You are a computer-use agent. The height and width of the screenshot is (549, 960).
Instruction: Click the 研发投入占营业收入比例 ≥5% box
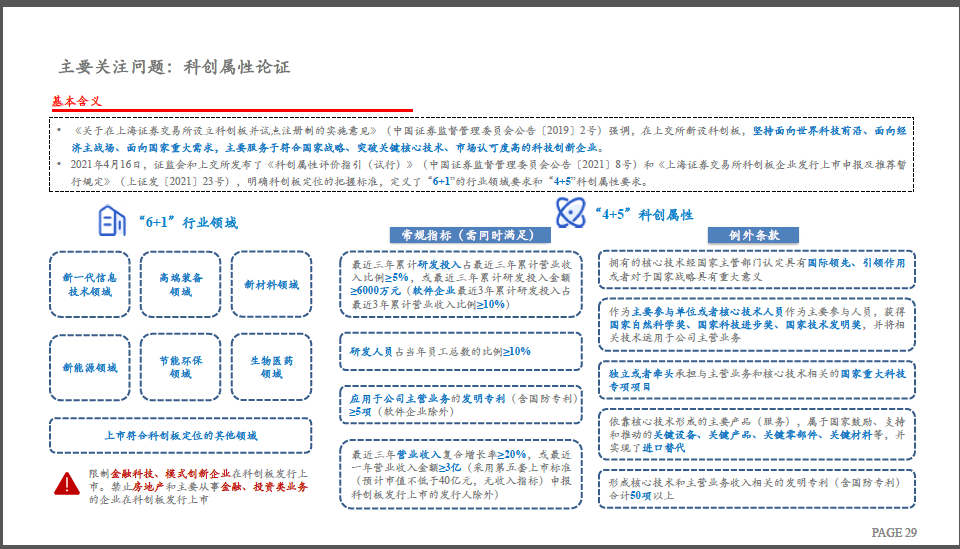461,284
